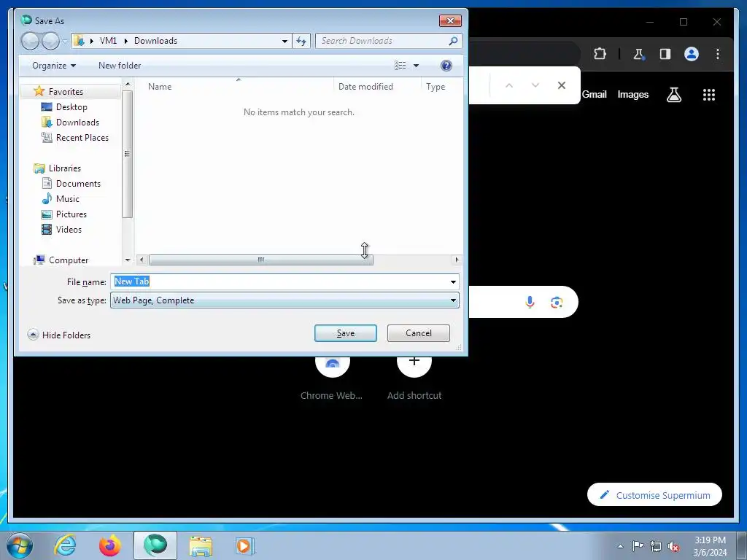The image size is (747, 560).
Task: Open the Organize dropdown menu
Action: pyautogui.click(x=54, y=66)
